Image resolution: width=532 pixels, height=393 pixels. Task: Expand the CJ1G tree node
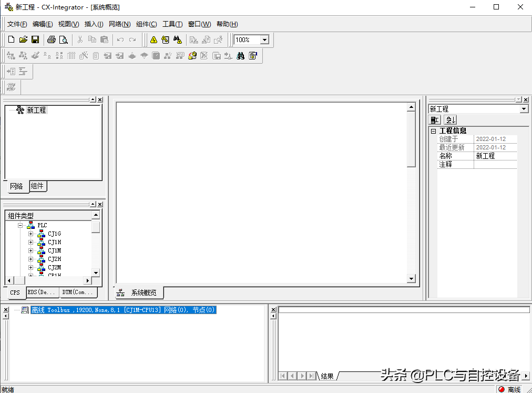[x=30, y=234]
